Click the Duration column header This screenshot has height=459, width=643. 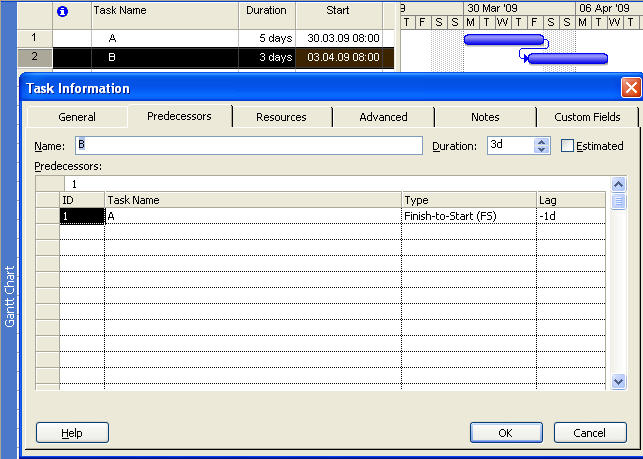tap(267, 13)
